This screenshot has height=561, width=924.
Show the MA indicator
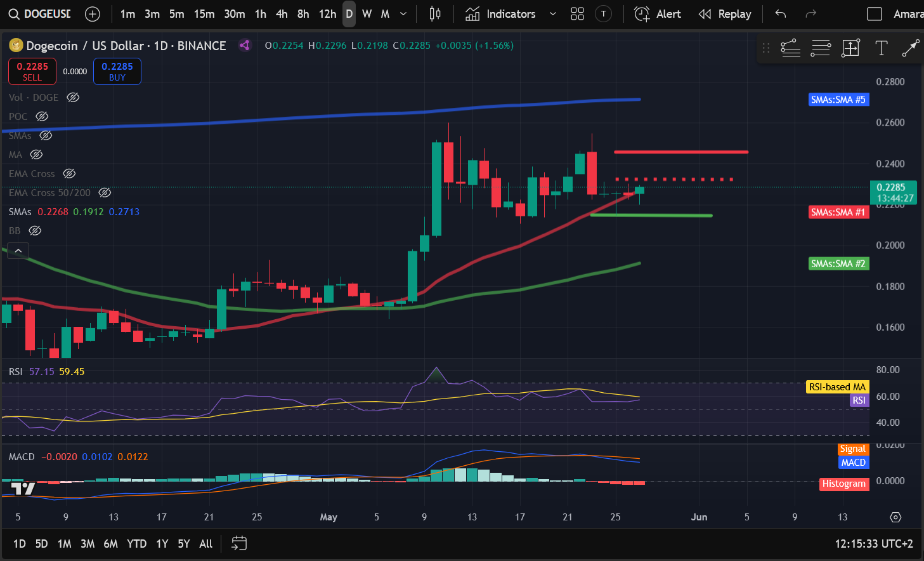coord(36,154)
